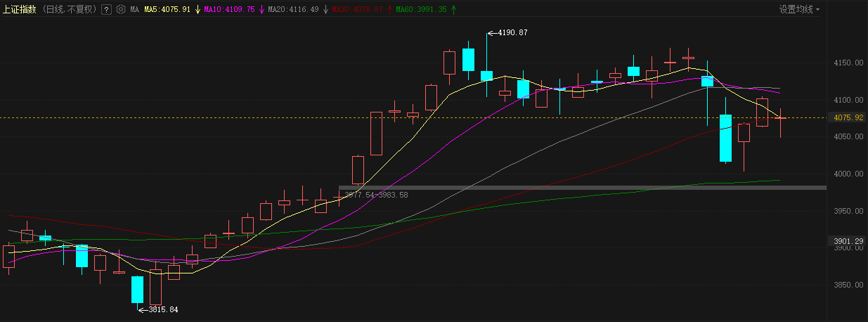
Task: Click the gray down arrow after MA20
Action: pyautogui.click(x=325, y=10)
